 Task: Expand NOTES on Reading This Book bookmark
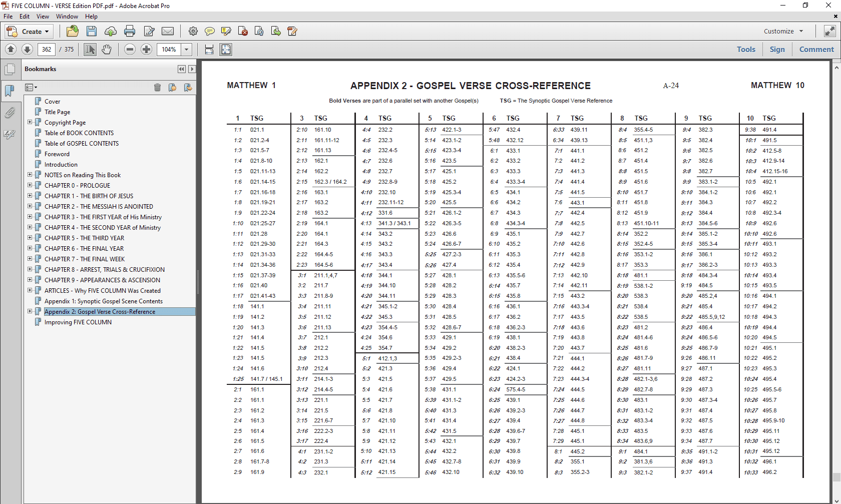coord(30,175)
